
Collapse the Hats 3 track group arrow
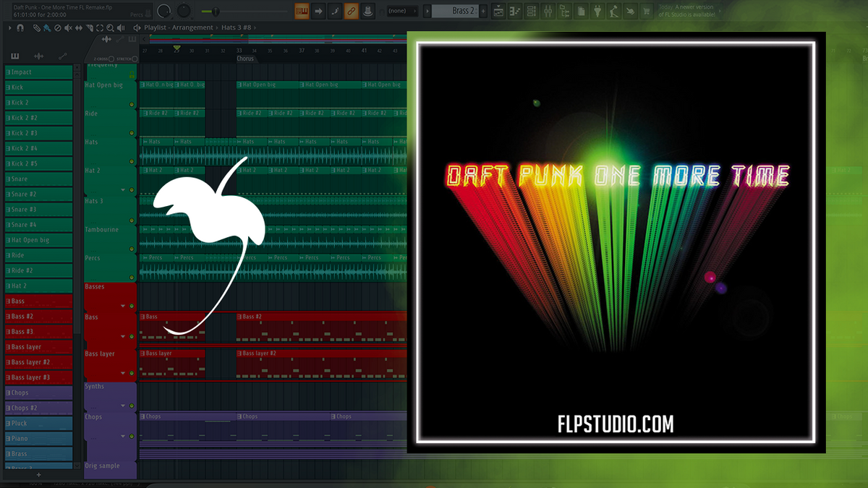pyautogui.click(x=123, y=190)
